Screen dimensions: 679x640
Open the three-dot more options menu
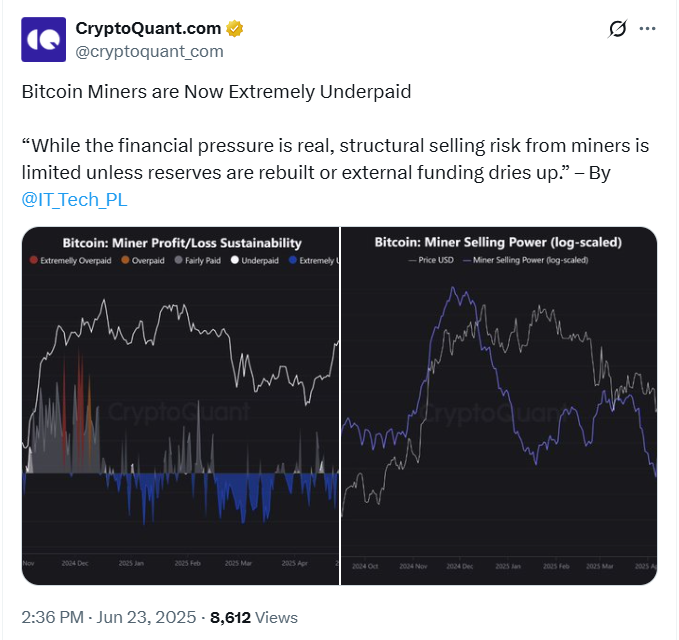coord(651,30)
